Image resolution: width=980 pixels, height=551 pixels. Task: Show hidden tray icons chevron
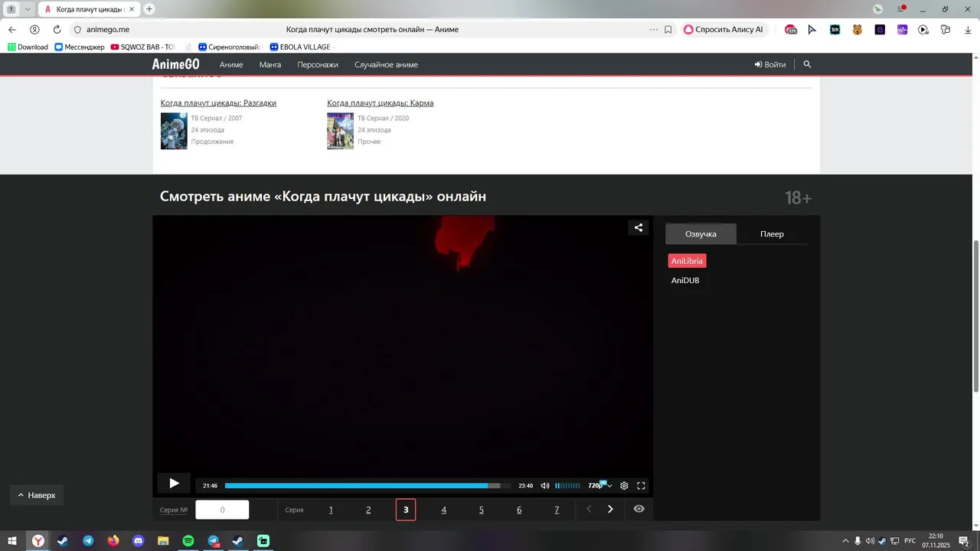pyautogui.click(x=845, y=541)
